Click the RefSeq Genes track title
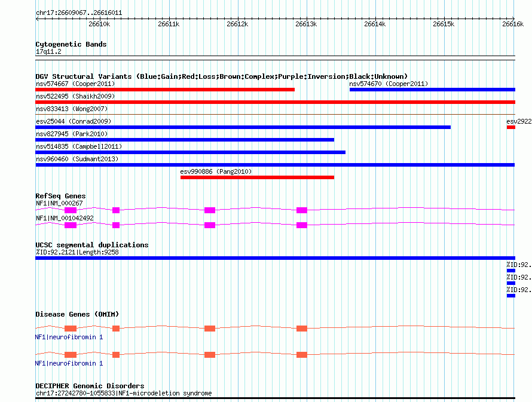Image resolution: width=532 pixels, height=402 pixels. coord(60,196)
